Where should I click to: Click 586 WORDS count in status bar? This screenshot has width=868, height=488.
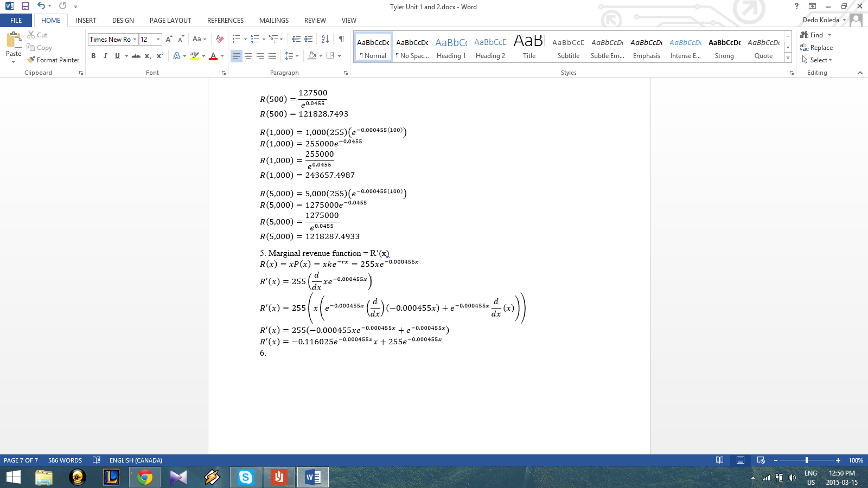click(x=65, y=460)
